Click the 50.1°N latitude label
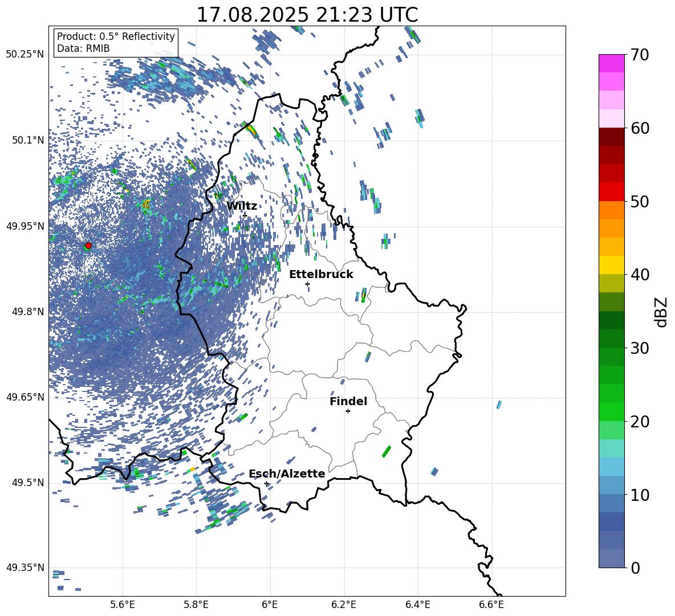The width and height of the screenshot is (675, 616). (x=27, y=140)
